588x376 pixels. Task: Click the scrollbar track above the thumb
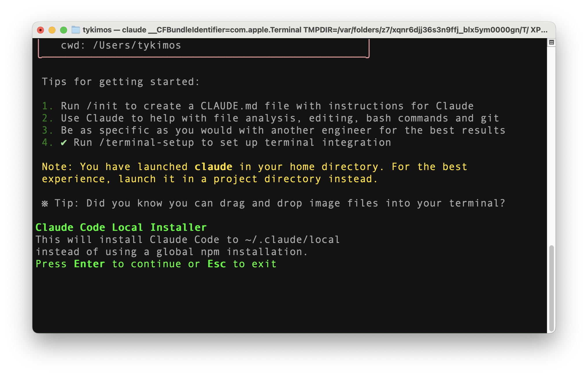[x=551, y=145]
